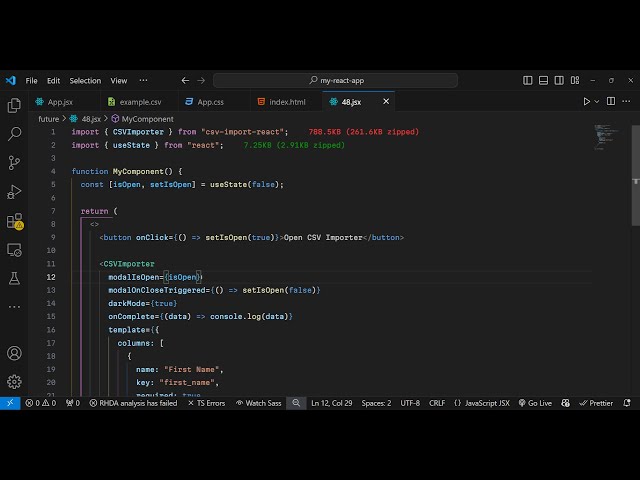Open the Search view icon
Screen dimensions: 640x480
click(14, 134)
